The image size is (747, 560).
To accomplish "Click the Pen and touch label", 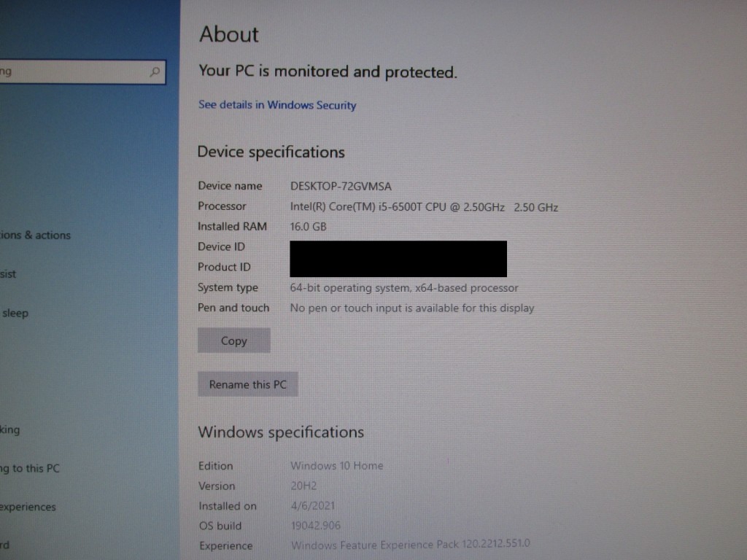I will [233, 308].
